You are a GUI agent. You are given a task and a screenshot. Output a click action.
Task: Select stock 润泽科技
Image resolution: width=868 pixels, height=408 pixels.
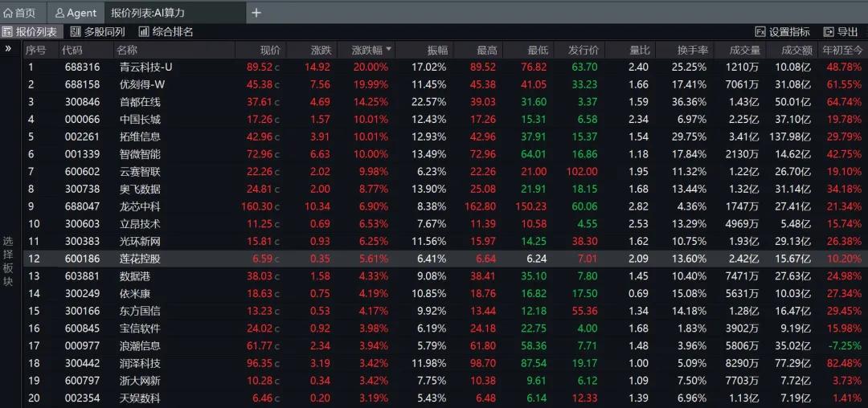pos(140,363)
